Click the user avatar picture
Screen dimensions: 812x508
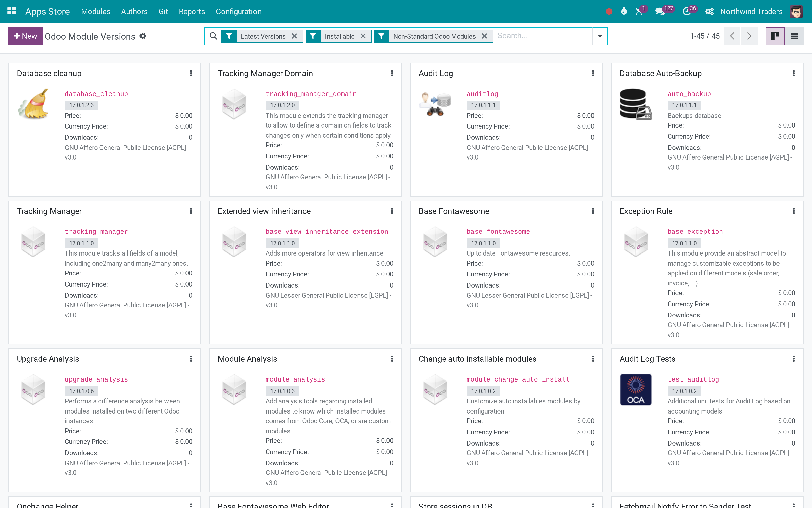(x=796, y=11)
